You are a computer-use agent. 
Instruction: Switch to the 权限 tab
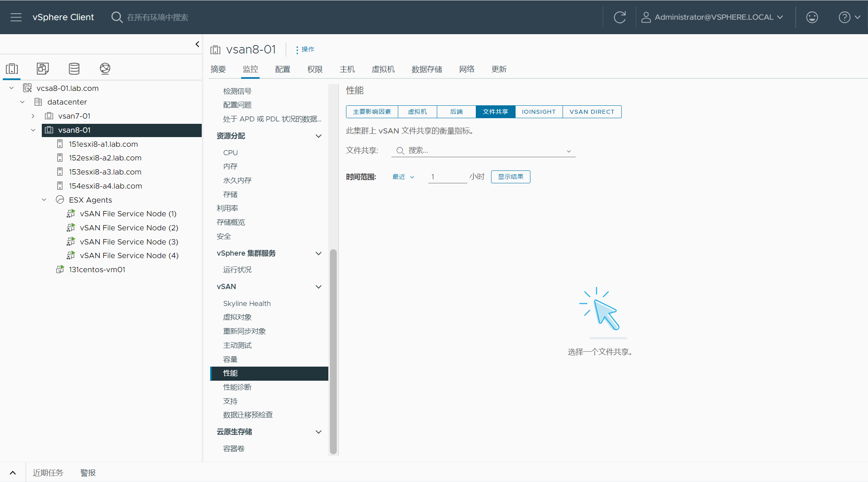click(x=315, y=69)
